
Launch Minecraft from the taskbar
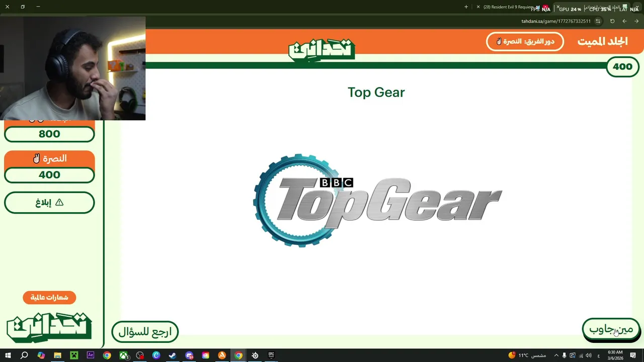click(x=74, y=355)
